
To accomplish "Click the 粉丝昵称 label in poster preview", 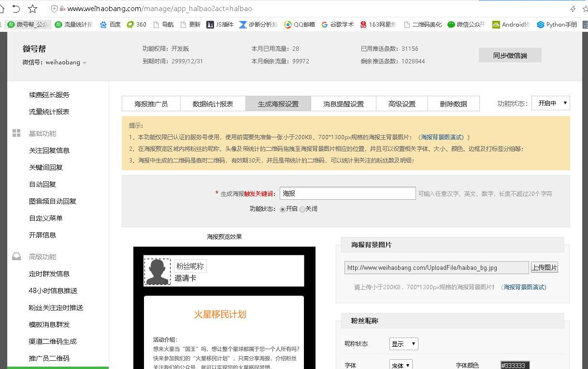I will click(190, 266).
